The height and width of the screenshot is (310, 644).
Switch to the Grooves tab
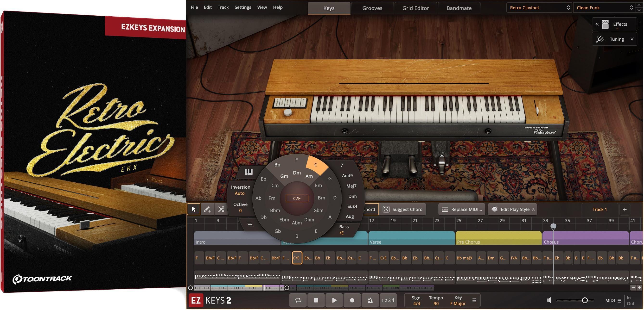pos(372,8)
